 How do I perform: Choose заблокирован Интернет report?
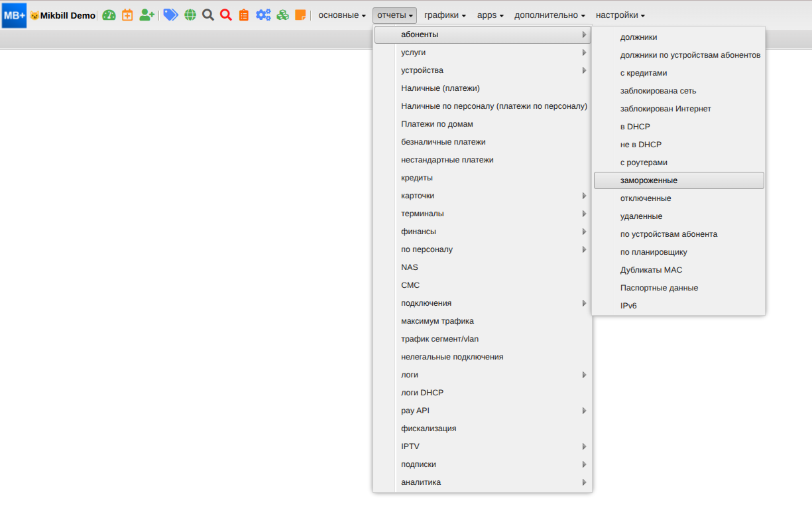(679, 109)
